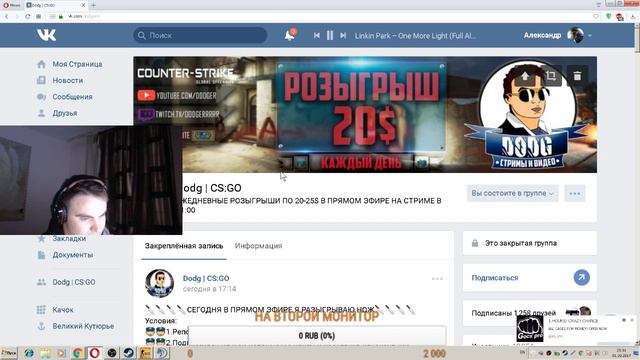The image size is (640, 360).
Task: Click the system clock in the tray
Action: click(622, 353)
